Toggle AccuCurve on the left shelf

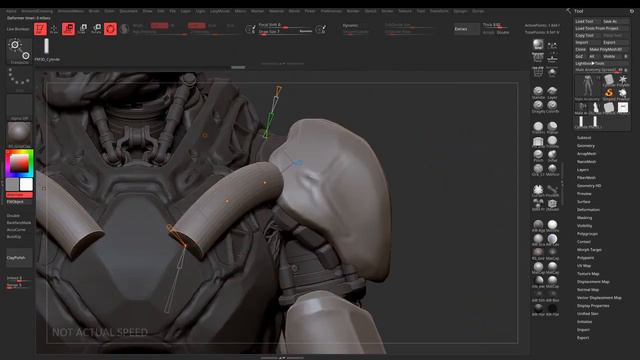click(16, 229)
